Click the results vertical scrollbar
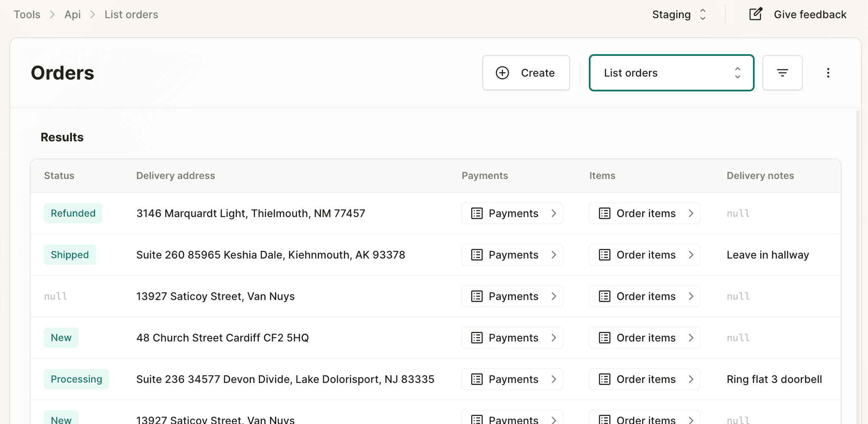The image size is (868, 424). [x=858, y=254]
